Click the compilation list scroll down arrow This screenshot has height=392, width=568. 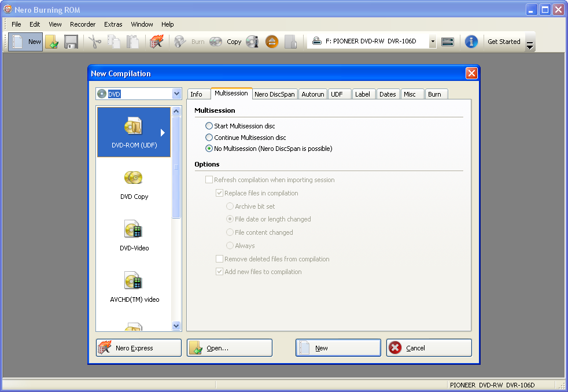[x=176, y=326]
